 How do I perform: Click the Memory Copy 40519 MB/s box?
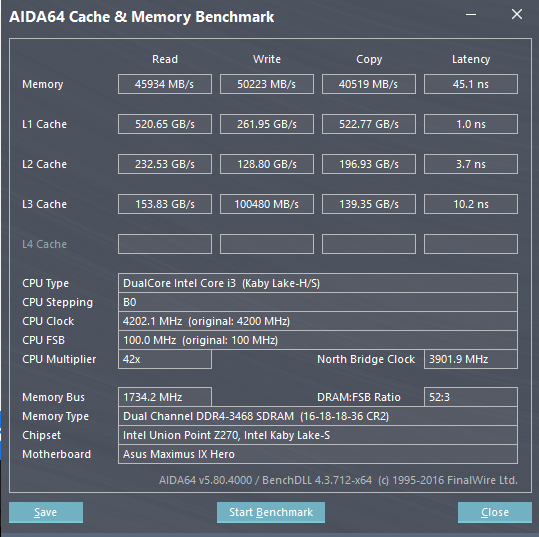coord(369,84)
